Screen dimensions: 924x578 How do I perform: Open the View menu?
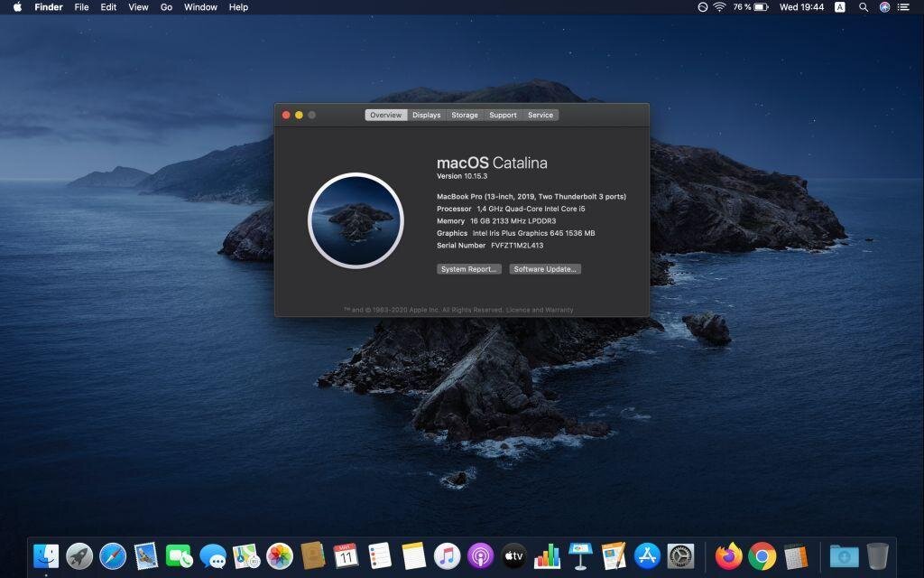(138, 7)
